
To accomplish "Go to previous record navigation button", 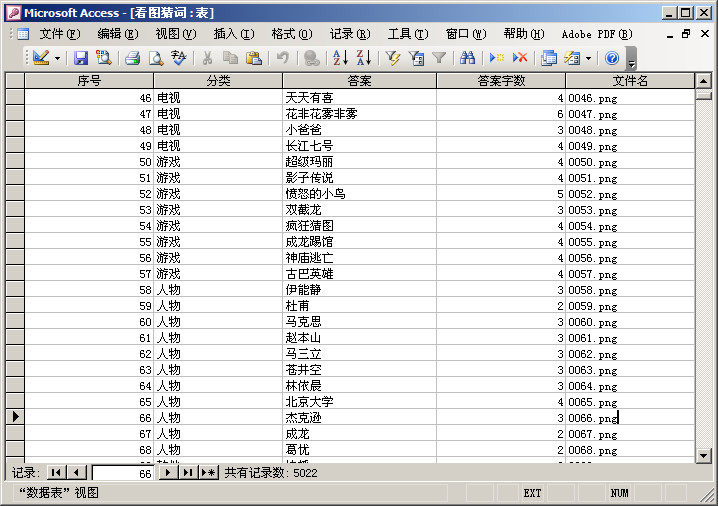I will click(76, 473).
